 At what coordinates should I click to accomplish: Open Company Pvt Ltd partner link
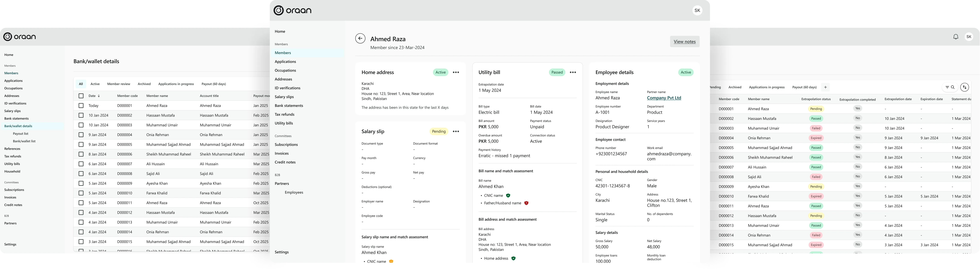664,98
